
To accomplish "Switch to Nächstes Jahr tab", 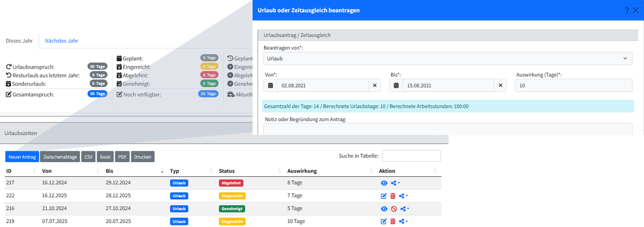I will click(61, 40).
